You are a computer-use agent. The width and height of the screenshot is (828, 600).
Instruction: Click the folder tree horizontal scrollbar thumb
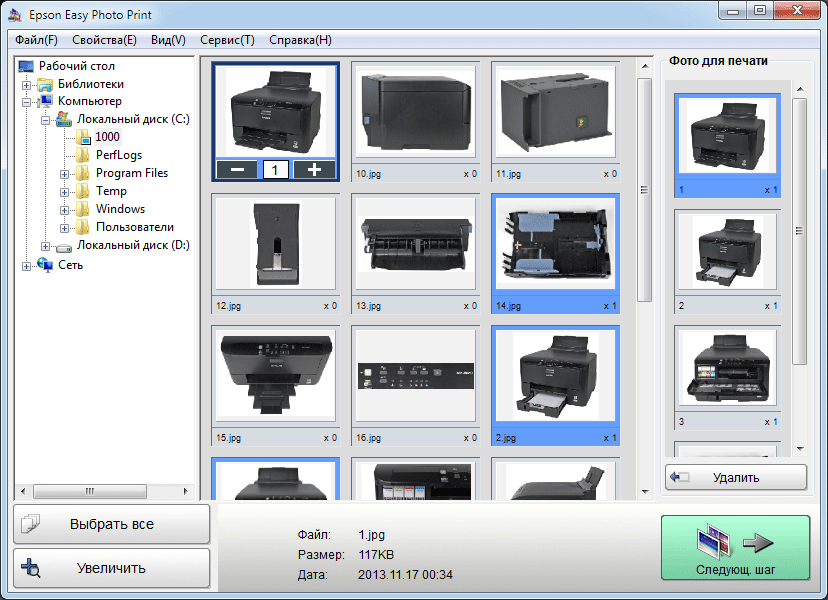[90, 491]
